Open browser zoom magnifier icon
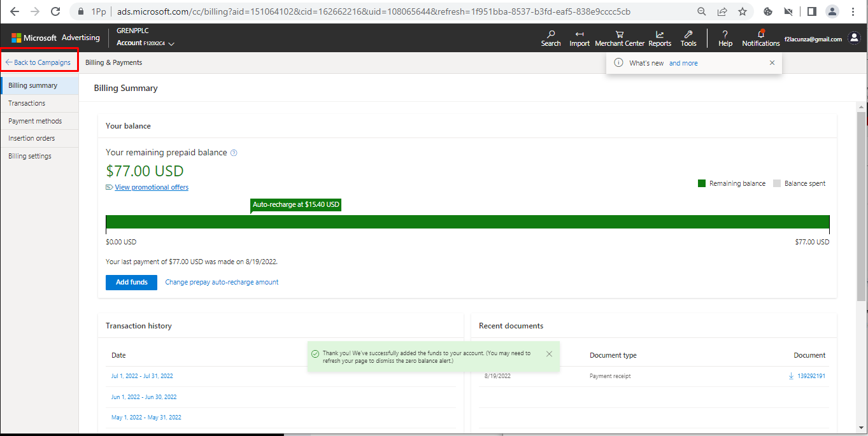 pyautogui.click(x=702, y=11)
